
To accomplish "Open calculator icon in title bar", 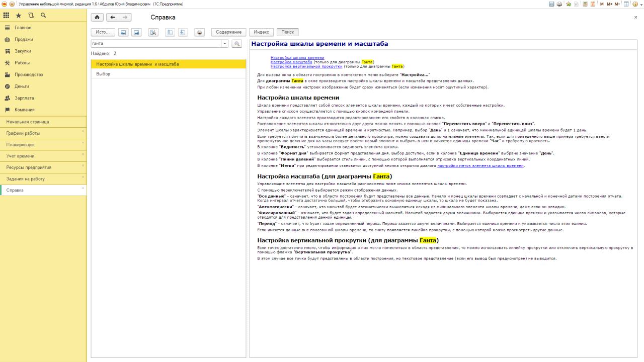I will tap(585, 4).
